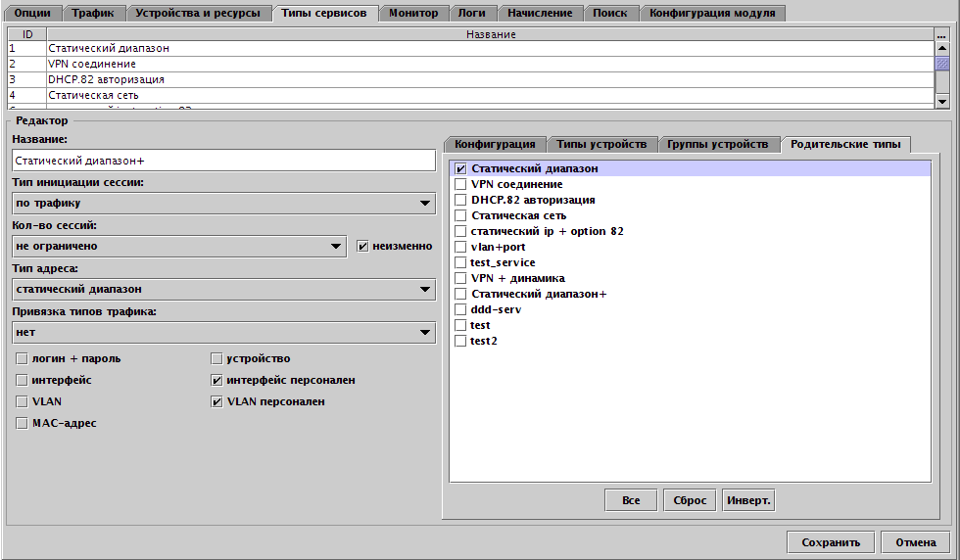Uncheck the 'VLAN персонален' checkbox

click(217, 401)
